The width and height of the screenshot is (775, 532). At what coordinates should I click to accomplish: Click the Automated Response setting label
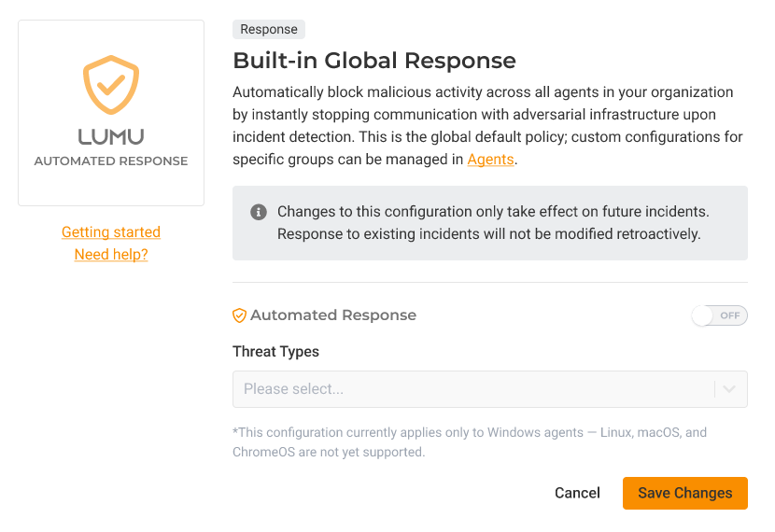click(x=332, y=315)
